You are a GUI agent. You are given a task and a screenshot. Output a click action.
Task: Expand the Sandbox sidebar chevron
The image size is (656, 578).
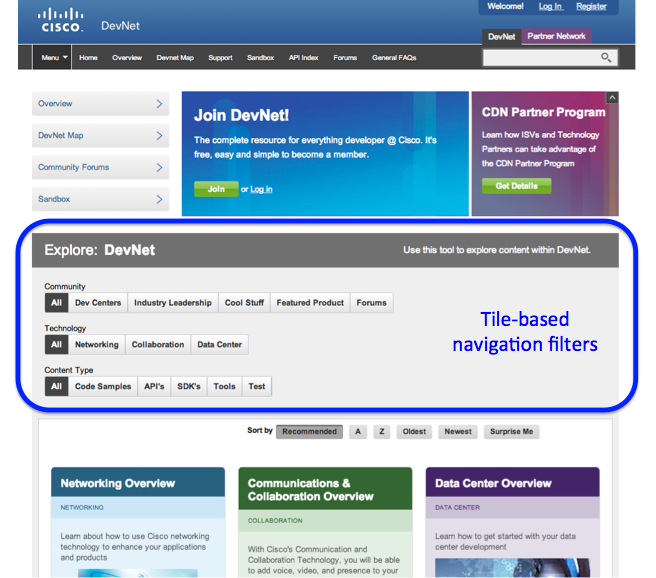159,199
